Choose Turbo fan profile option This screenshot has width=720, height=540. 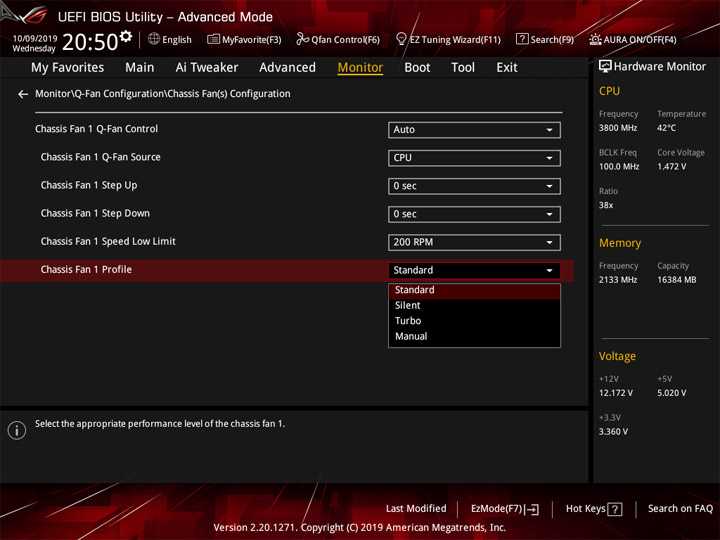(474, 321)
